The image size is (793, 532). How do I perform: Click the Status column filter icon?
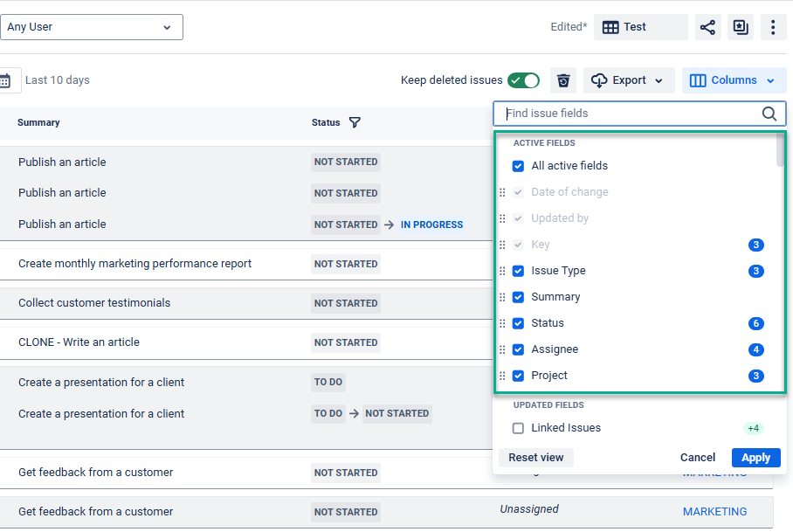[x=355, y=122]
